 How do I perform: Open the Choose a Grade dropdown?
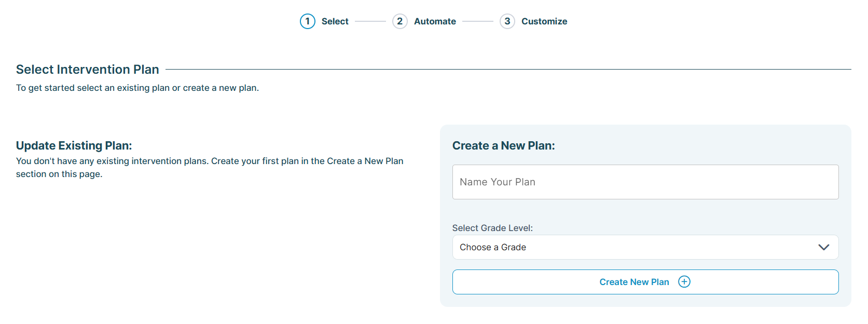pyautogui.click(x=645, y=247)
